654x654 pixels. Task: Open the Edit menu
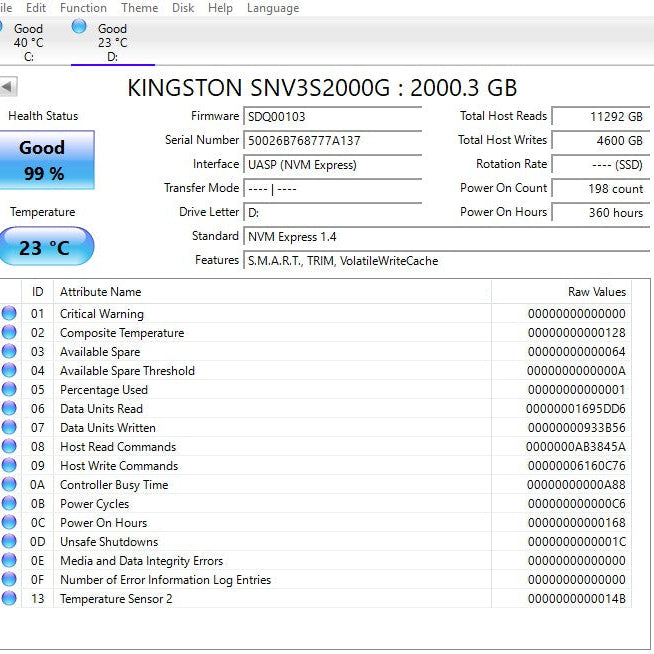click(35, 8)
